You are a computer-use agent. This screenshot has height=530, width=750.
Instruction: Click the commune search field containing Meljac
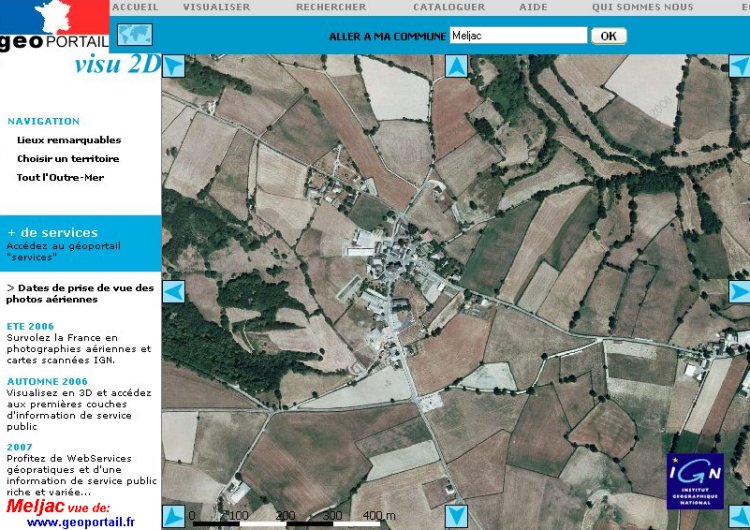518,36
